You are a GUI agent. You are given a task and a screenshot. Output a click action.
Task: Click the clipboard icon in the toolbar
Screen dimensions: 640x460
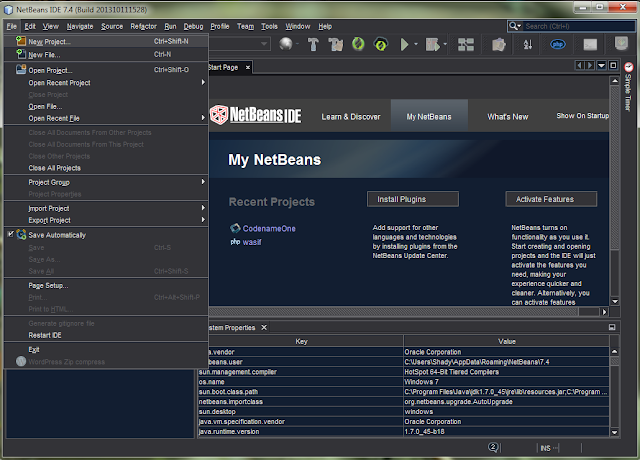pyautogui.click(x=498, y=44)
